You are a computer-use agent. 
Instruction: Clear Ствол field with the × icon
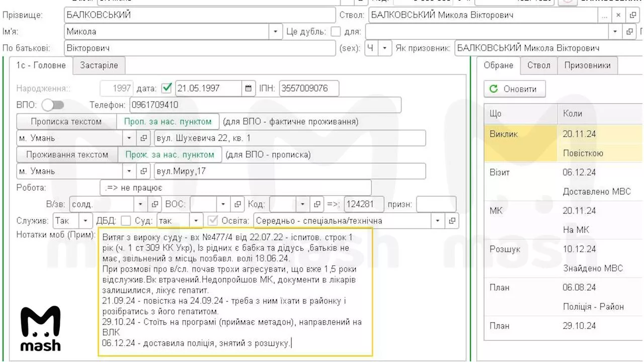coord(619,15)
